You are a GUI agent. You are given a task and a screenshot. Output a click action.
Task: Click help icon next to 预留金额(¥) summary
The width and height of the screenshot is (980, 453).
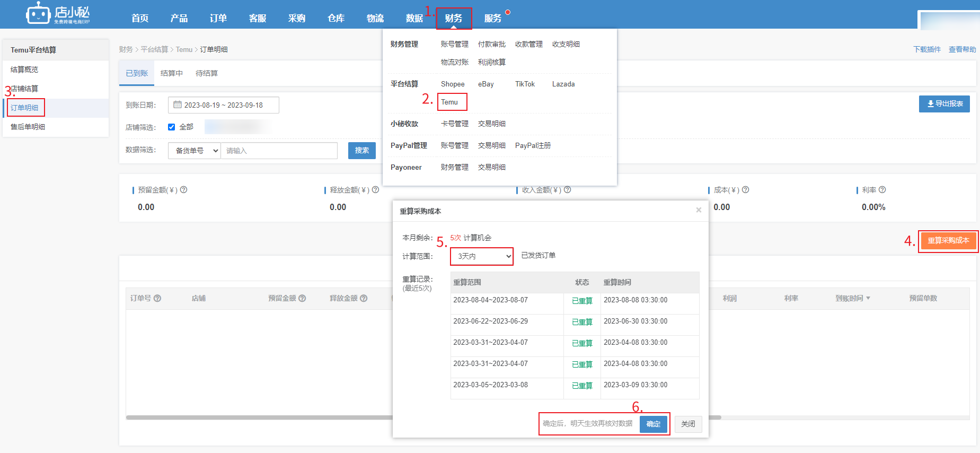[184, 190]
